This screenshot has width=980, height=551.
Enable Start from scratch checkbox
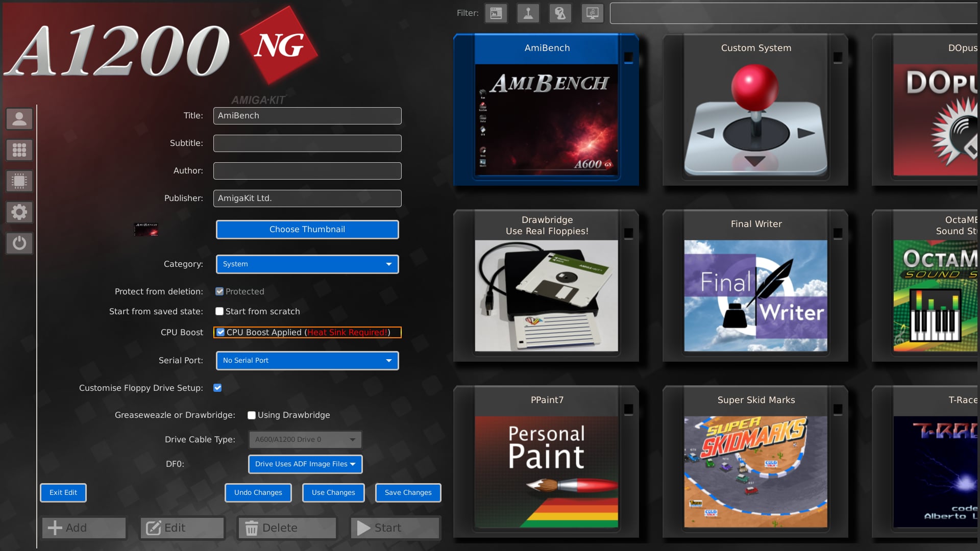[x=219, y=311]
